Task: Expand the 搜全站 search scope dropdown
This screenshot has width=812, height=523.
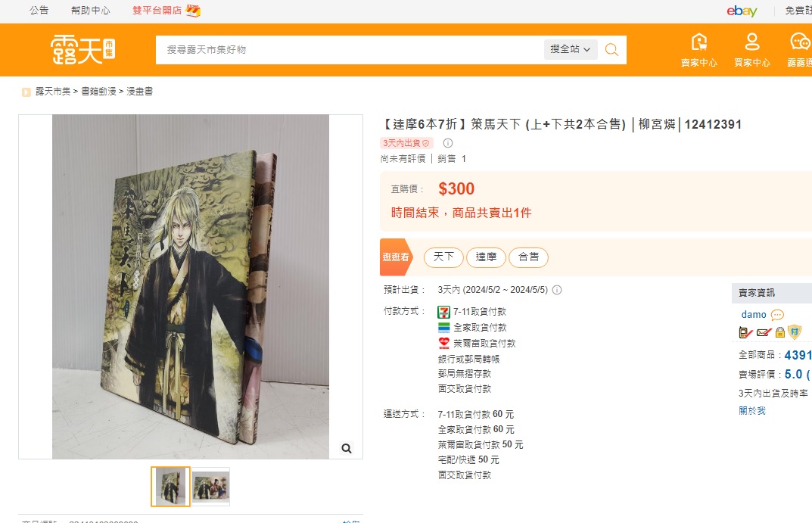Action: pos(570,49)
